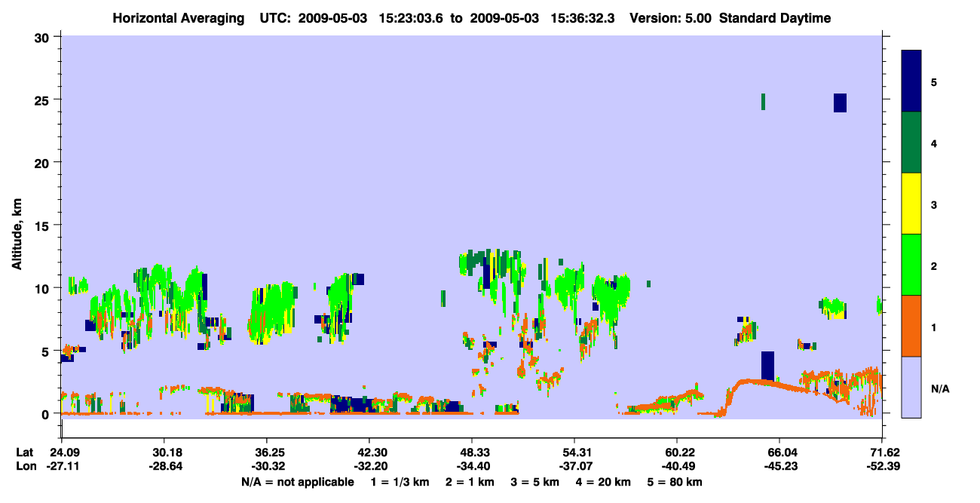980x503 pixels.
Task: Click the dark green level 4 legend swatch
Action: coord(911,143)
